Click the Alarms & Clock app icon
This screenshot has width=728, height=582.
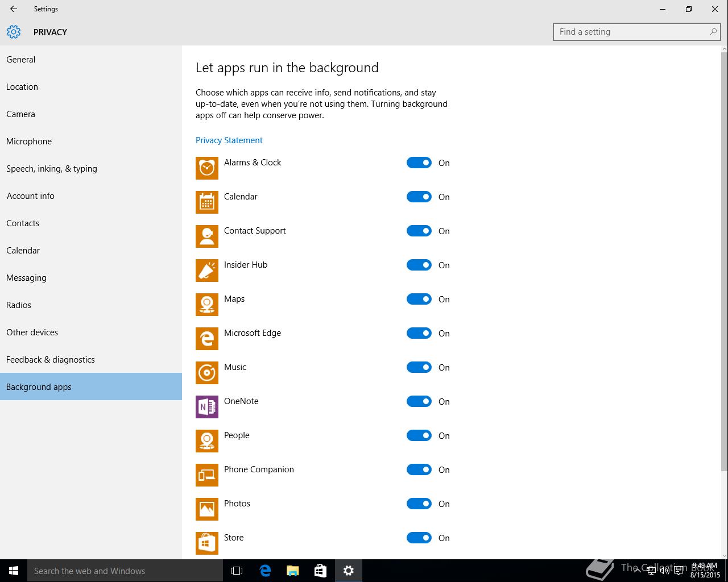(207, 168)
